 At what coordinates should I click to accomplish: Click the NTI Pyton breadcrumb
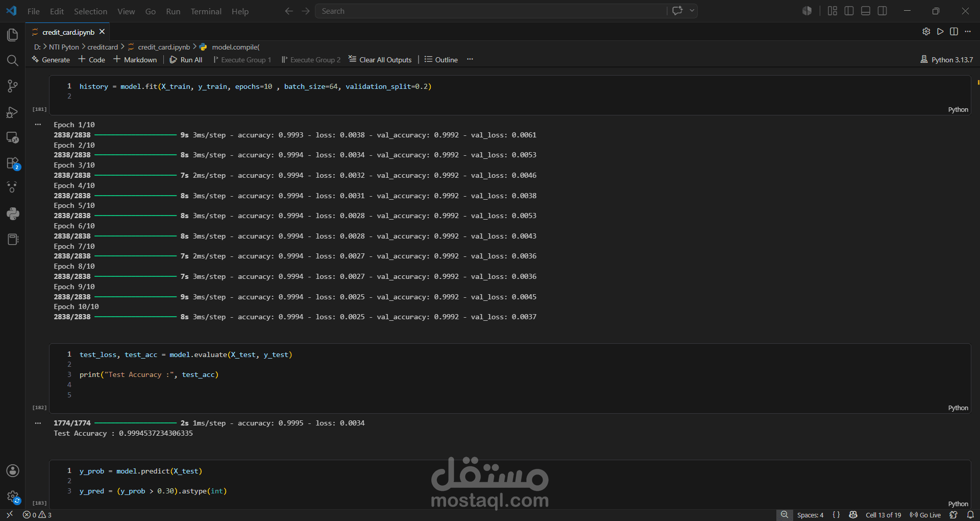(x=64, y=47)
